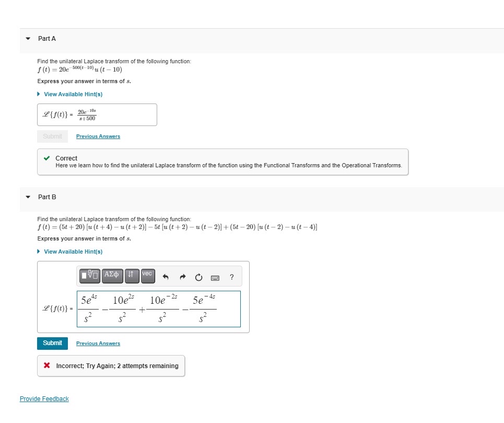
Task: Collapse the Part A section
Action: (x=27, y=38)
